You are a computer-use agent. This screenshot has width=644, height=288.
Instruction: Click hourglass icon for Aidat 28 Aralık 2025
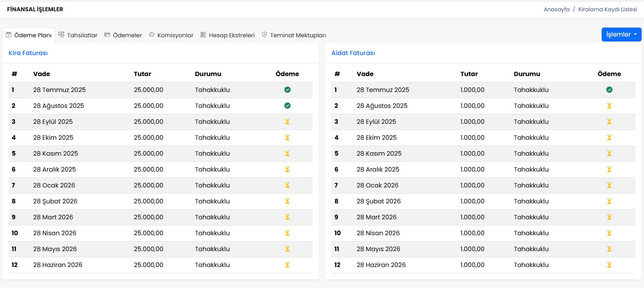(609, 169)
